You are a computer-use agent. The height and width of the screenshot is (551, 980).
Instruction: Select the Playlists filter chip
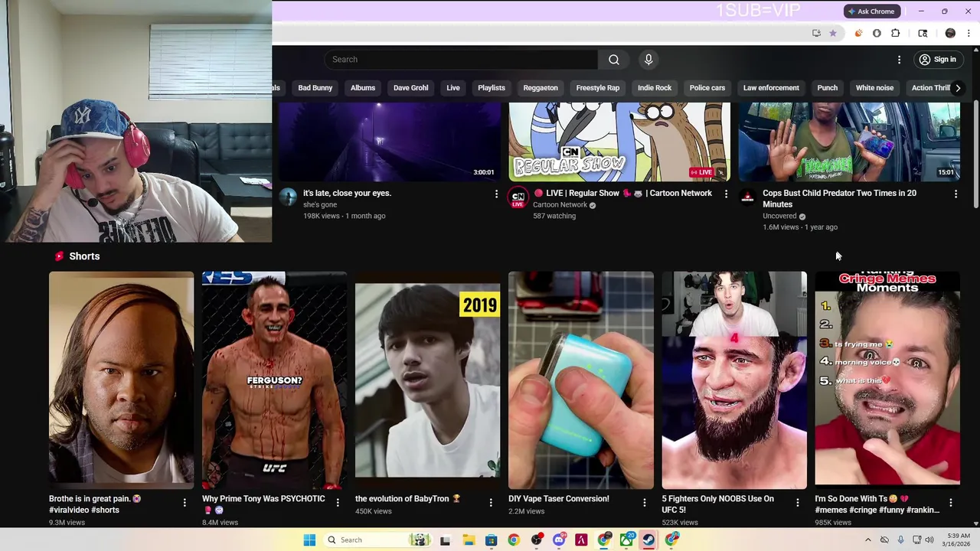pyautogui.click(x=492, y=88)
